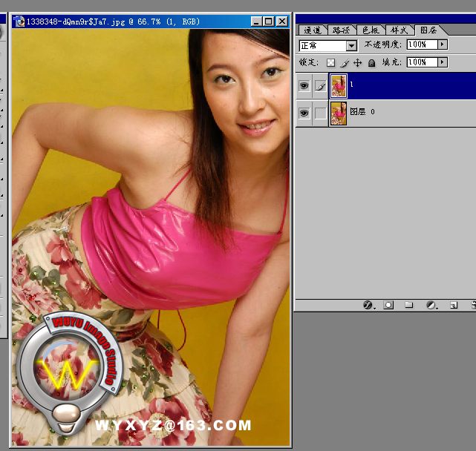Toggle lock transparent pixels icon
This screenshot has width=476, height=451.
pyautogui.click(x=330, y=63)
